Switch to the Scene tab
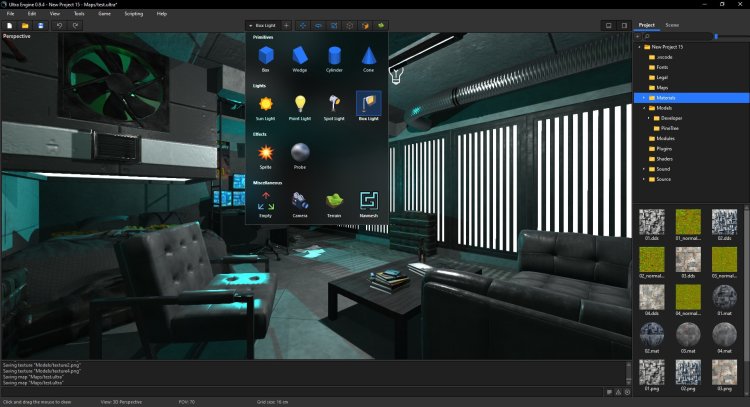Screen dimensions: 750x407 (x=672, y=24)
